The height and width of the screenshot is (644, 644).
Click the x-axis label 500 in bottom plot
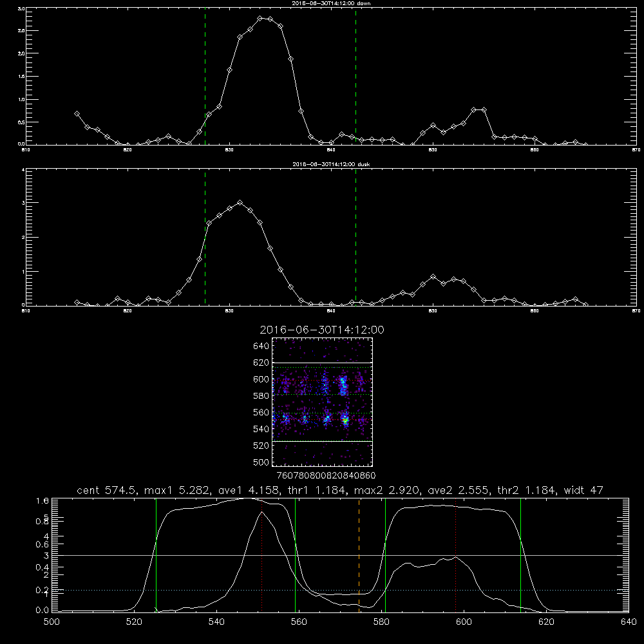(52, 622)
